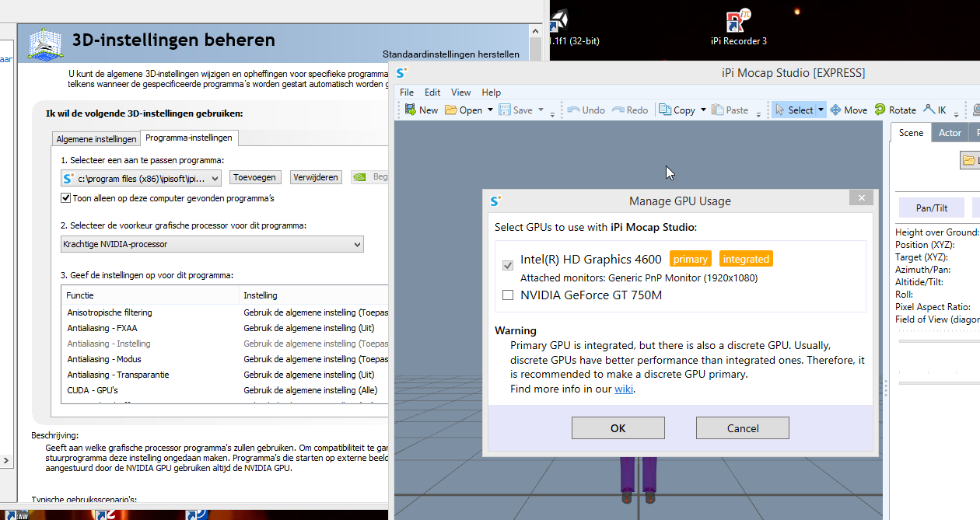Switch to the Actor tab

coord(950,132)
